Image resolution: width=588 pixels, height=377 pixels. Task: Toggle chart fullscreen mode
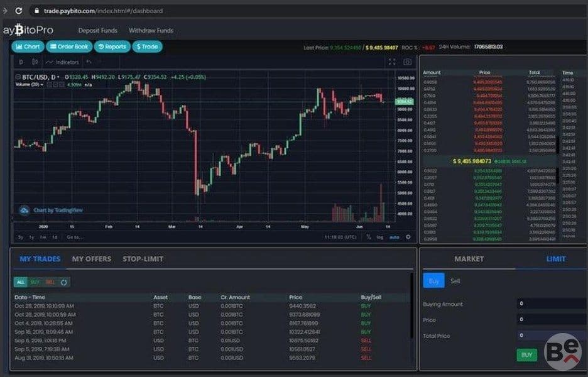(392, 62)
